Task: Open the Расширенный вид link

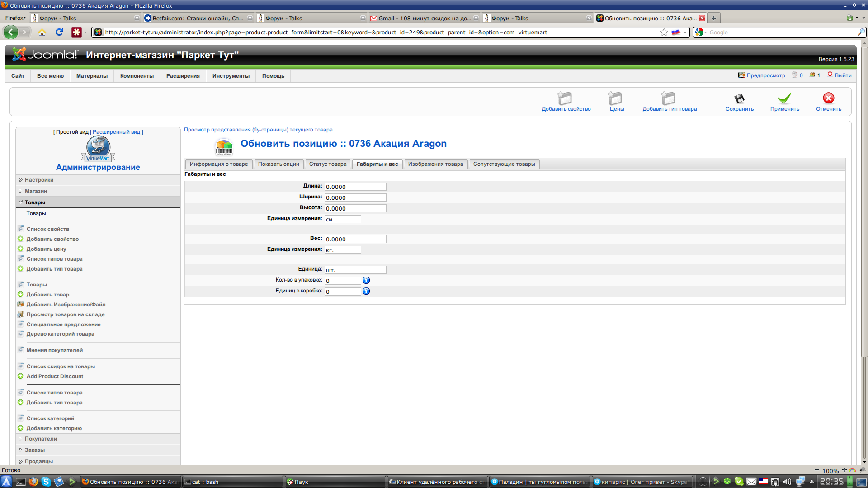Action: click(116, 132)
